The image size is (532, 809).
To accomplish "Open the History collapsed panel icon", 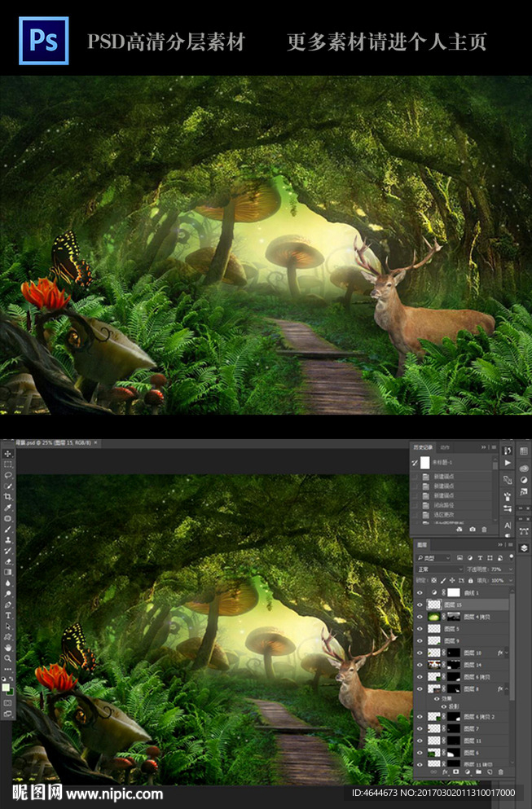I will point(508,451).
